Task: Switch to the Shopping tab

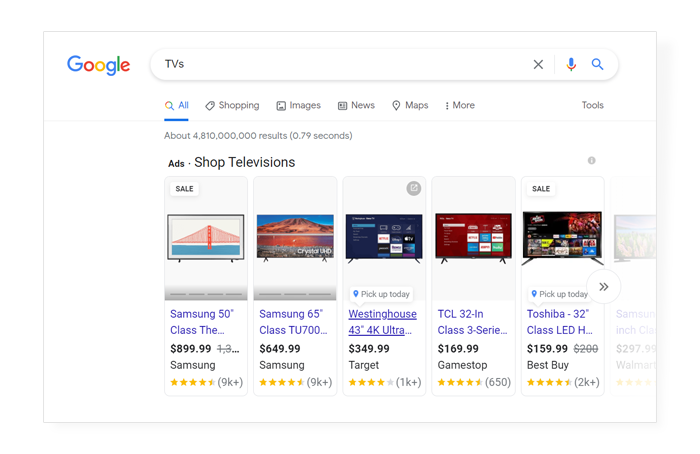Action: point(232,105)
